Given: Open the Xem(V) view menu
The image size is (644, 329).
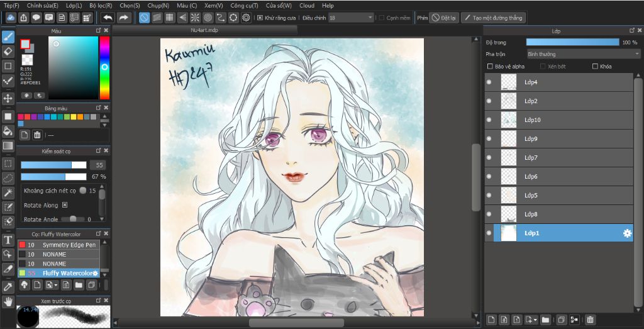Looking at the screenshot, I should point(214,6).
